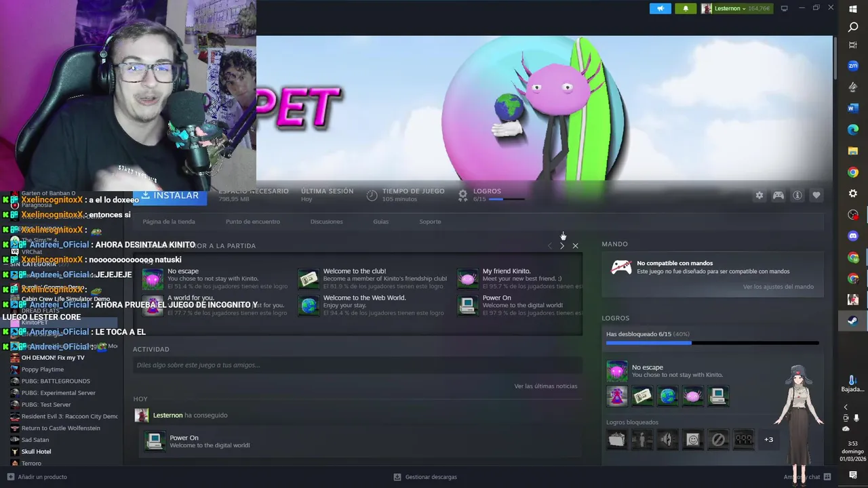Open Página de la tienda tab
The image size is (868, 488).
coord(169,222)
